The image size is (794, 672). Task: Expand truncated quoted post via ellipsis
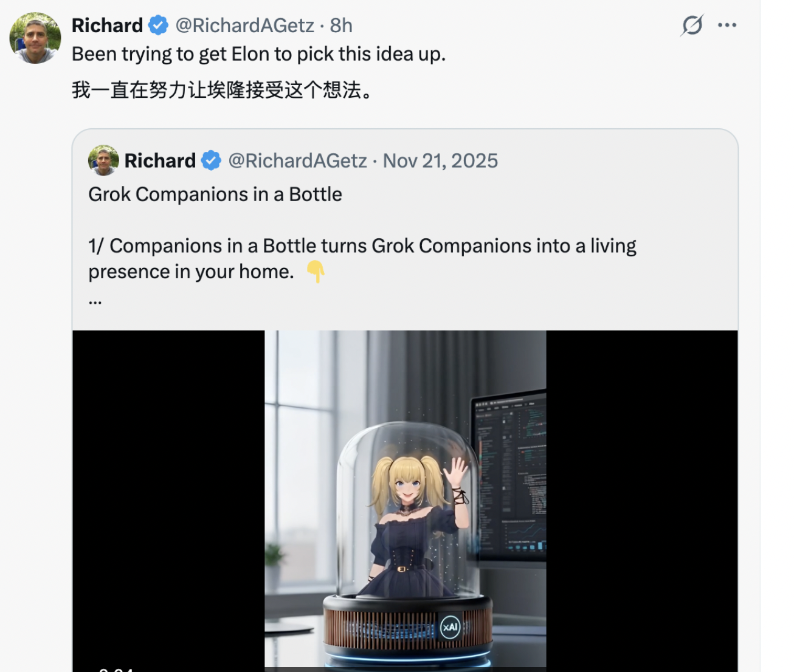(95, 300)
